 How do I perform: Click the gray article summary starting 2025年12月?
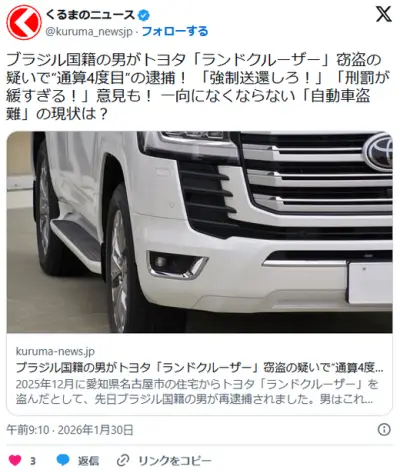click(197, 392)
